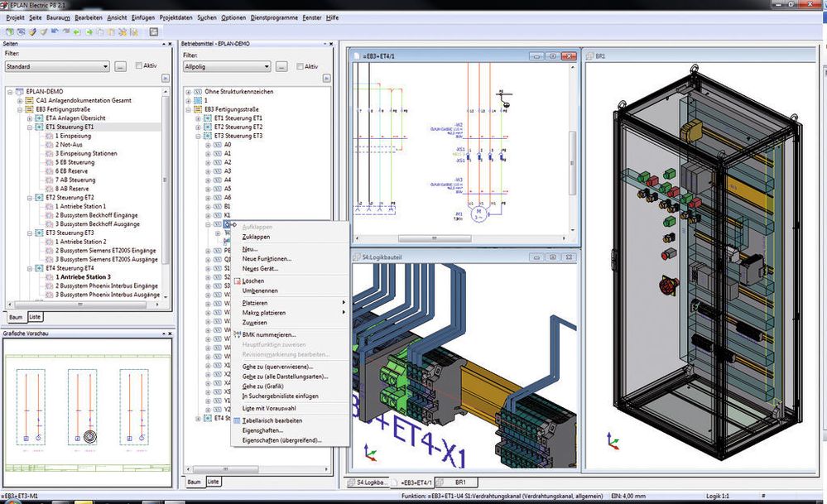The width and height of the screenshot is (827, 504).
Task: Select the Copy icon in the toolbar
Action: pyautogui.click(x=99, y=31)
